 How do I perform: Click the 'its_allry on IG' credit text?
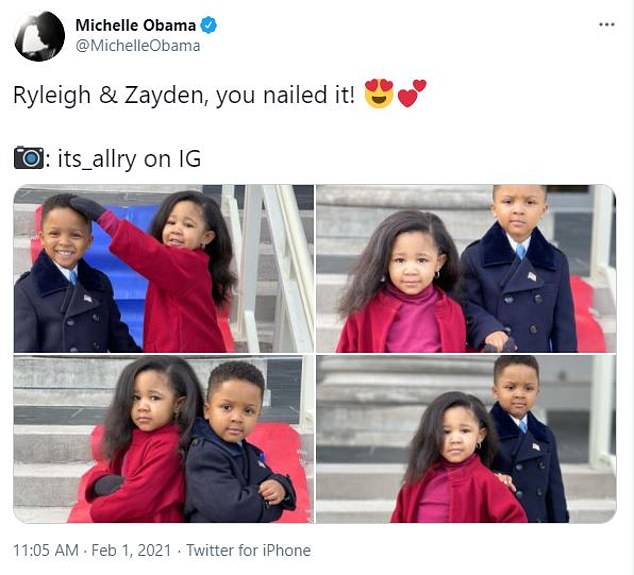point(129,159)
